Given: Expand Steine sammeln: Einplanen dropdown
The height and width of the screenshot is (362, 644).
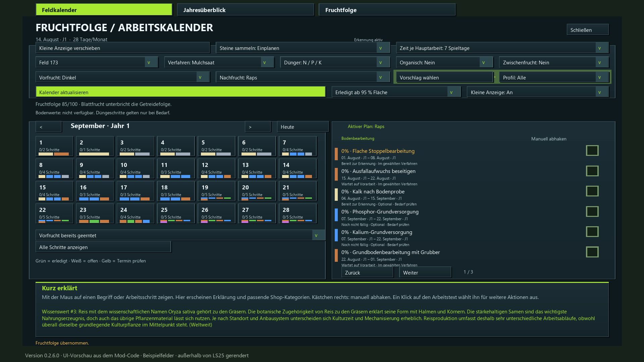Looking at the screenshot, I should click(303, 48).
